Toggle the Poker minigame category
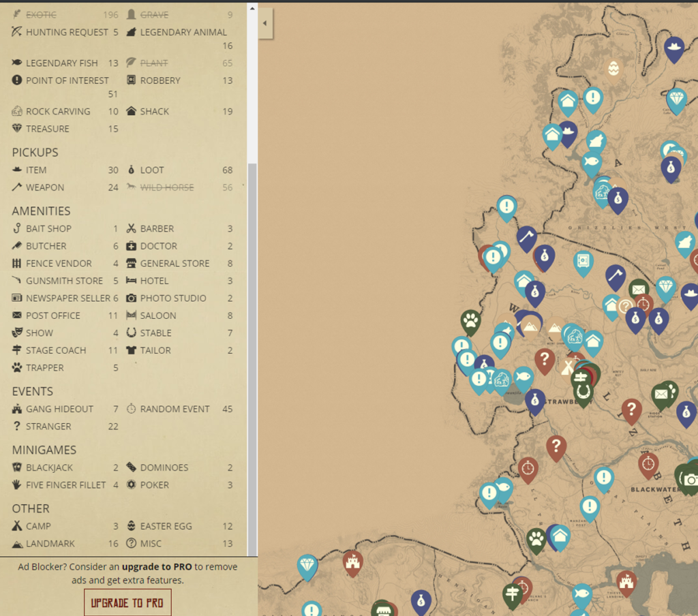 tap(179, 484)
